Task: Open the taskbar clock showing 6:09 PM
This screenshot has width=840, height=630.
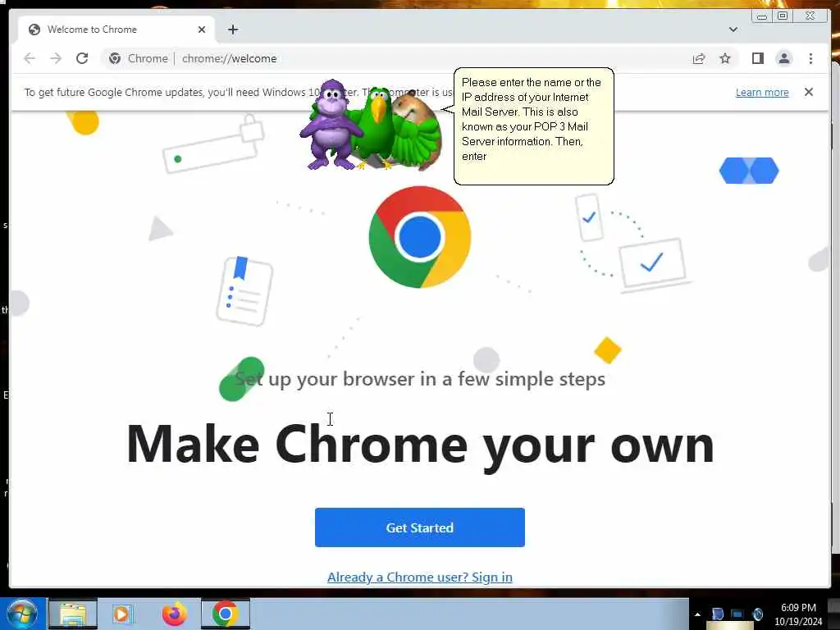Action: point(798,614)
